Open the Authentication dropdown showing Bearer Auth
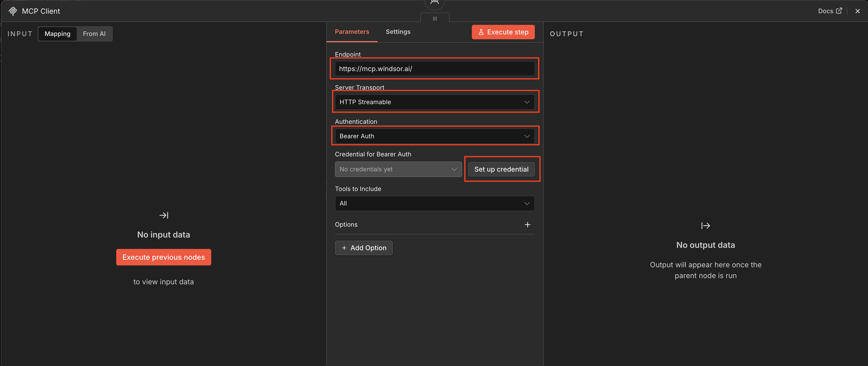868x366 pixels. 434,136
